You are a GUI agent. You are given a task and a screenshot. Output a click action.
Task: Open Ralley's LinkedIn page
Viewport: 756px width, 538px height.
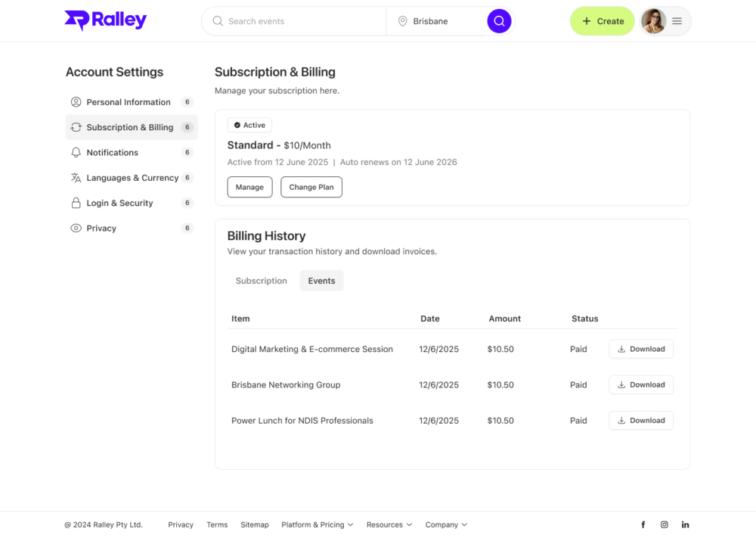685,524
